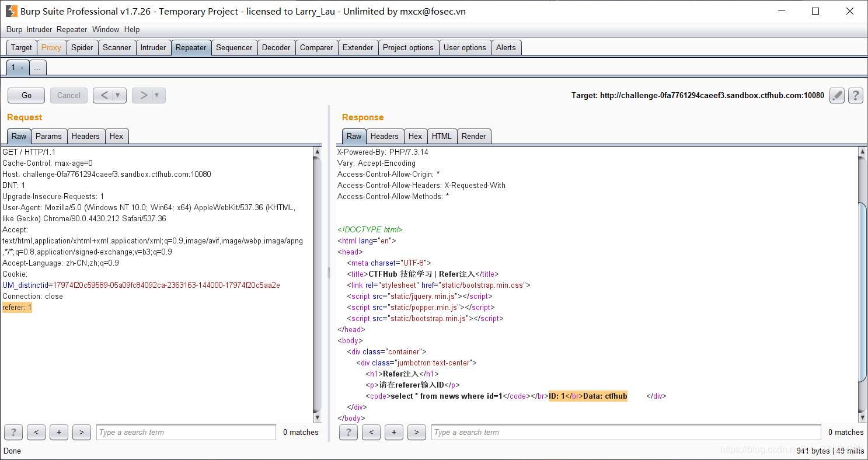Switch to response Render tab
This screenshot has width=868, height=460.
tap(474, 136)
